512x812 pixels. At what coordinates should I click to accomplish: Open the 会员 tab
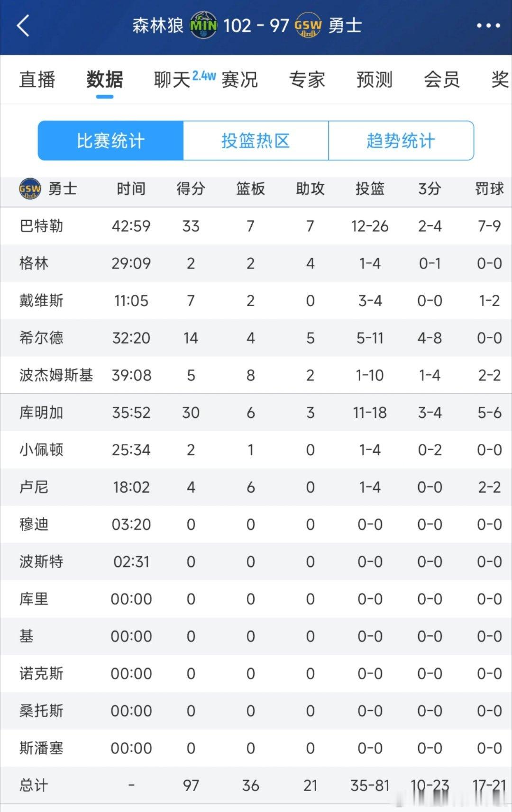pos(442,79)
